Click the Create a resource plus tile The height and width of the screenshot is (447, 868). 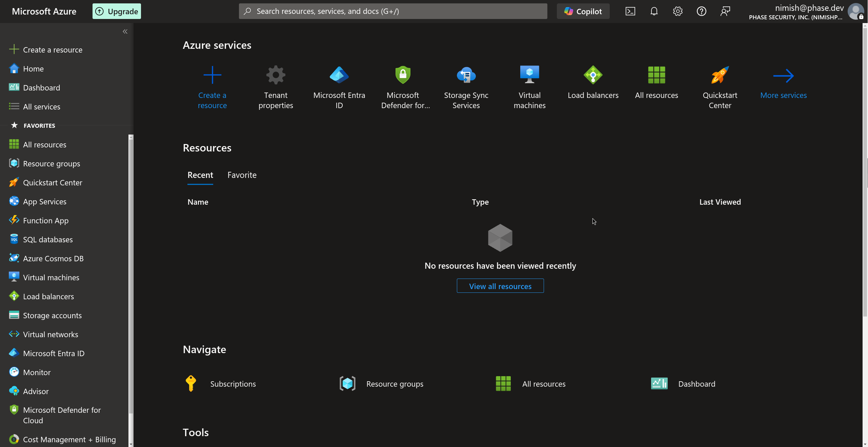click(212, 87)
